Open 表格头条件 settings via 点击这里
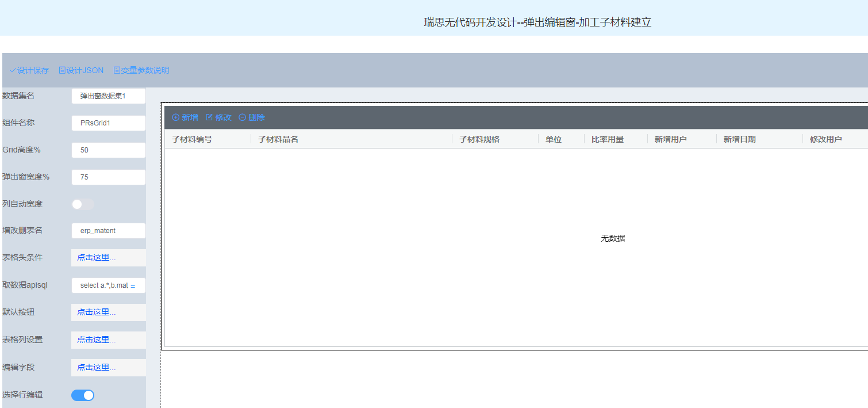868x408 pixels. 97,258
